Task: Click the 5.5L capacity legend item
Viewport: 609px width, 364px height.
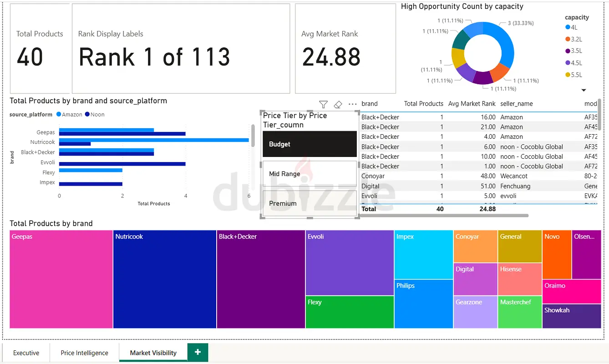Action: coord(574,75)
